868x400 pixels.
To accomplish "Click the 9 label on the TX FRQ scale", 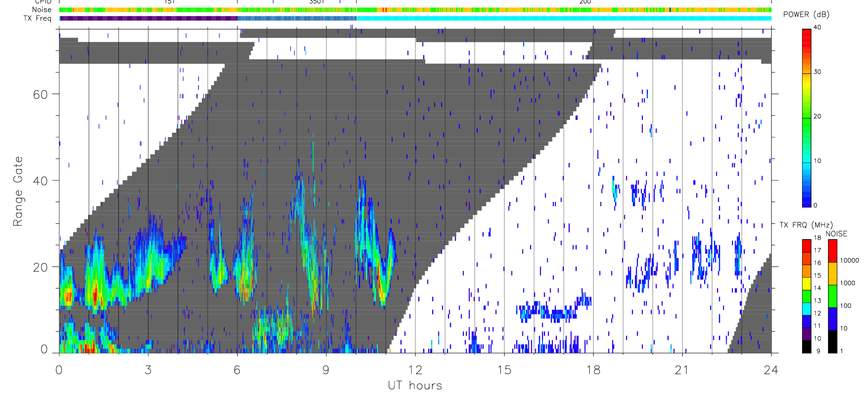I will pos(818,351).
